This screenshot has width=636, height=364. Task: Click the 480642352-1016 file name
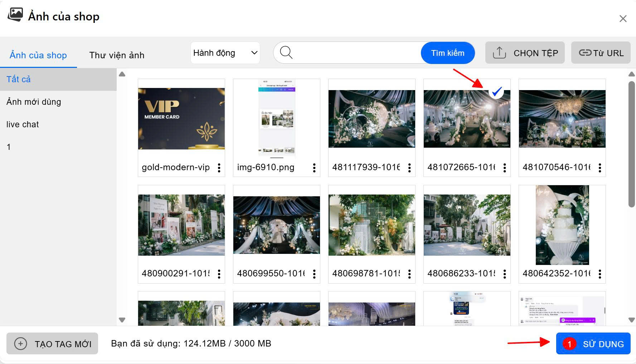click(x=557, y=274)
